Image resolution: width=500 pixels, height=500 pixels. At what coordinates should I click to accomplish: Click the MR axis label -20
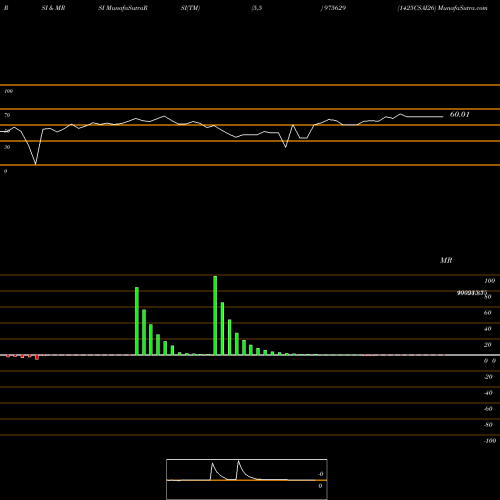[488, 377]
